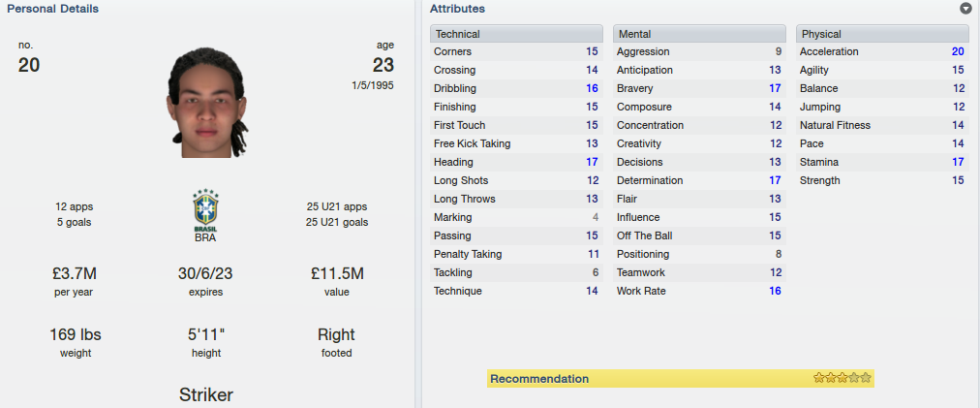Viewport: 980px width, 408px height.
Task: Click the Finishing attribute row
Action: pyautogui.click(x=516, y=107)
